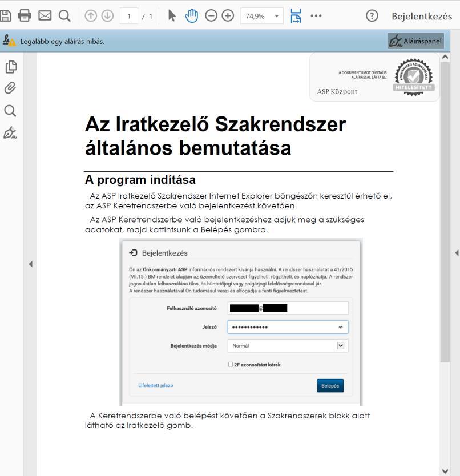
Task: Click the ASP Központ digital signature stamp
Action: [x=374, y=78]
